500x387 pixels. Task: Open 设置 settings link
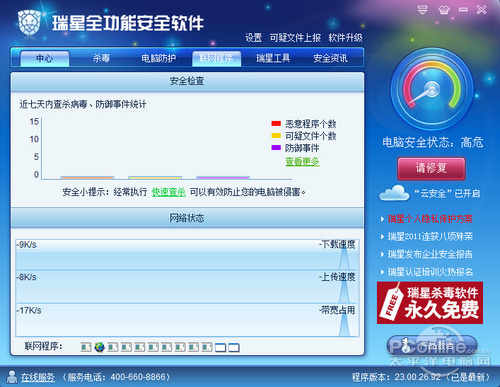254,38
